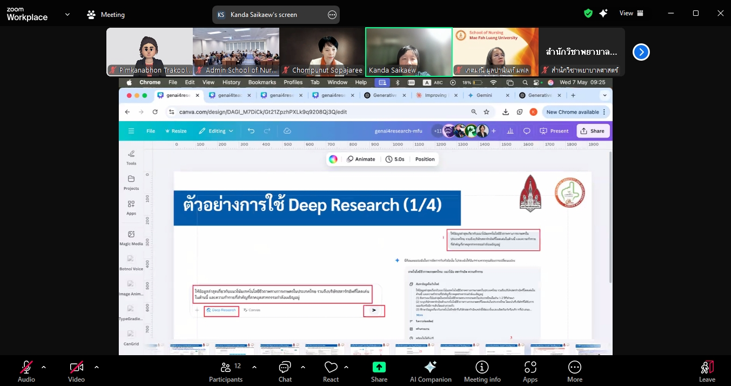The height and width of the screenshot is (386, 731).
Task: Open the Apps icon in Zoom toolbar
Action: [530, 372]
